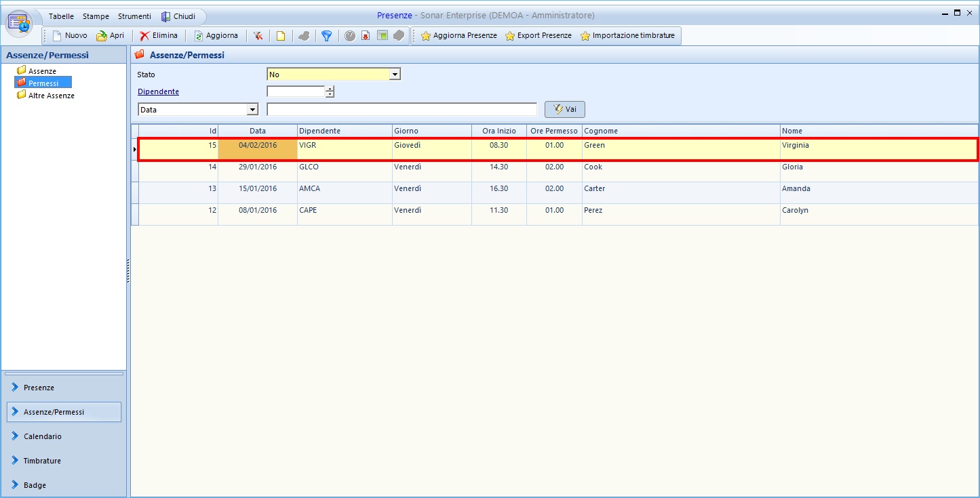Viewport: 980px width, 498px height.
Task: Click the blue funnel filter icon
Action: [x=326, y=36]
